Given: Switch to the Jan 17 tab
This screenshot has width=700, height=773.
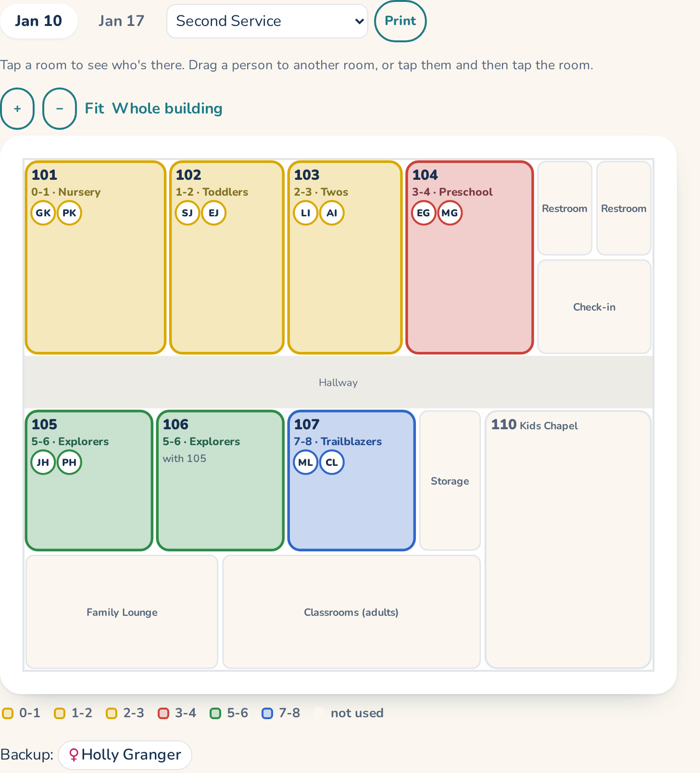Looking at the screenshot, I should (121, 21).
